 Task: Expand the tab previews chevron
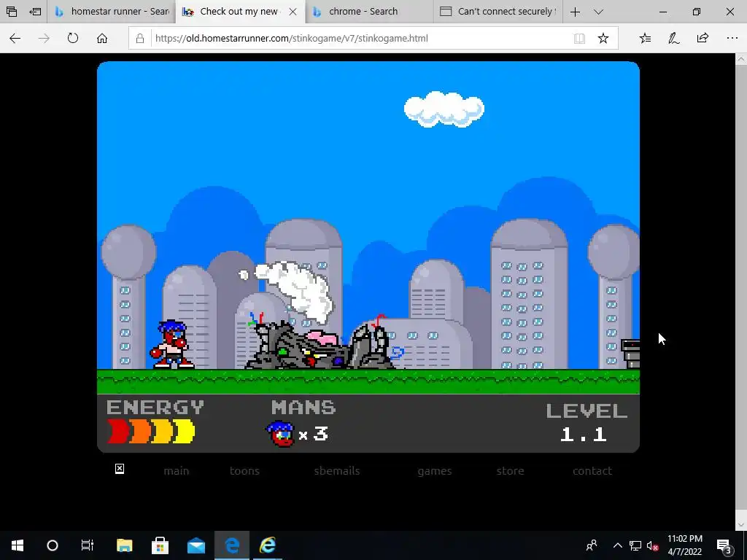[598, 12]
